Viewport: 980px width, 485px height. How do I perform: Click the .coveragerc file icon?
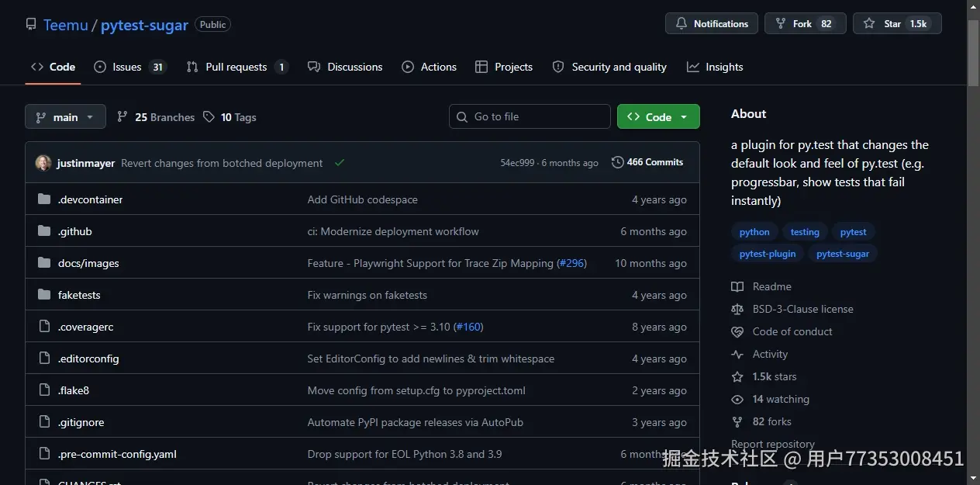(x=44, y=327)
